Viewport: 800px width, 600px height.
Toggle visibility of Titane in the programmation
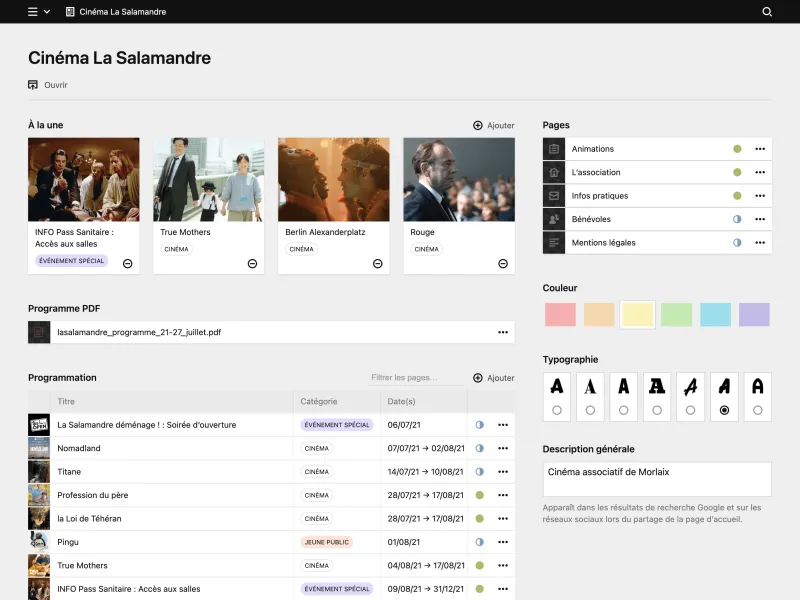click(481, 471)
